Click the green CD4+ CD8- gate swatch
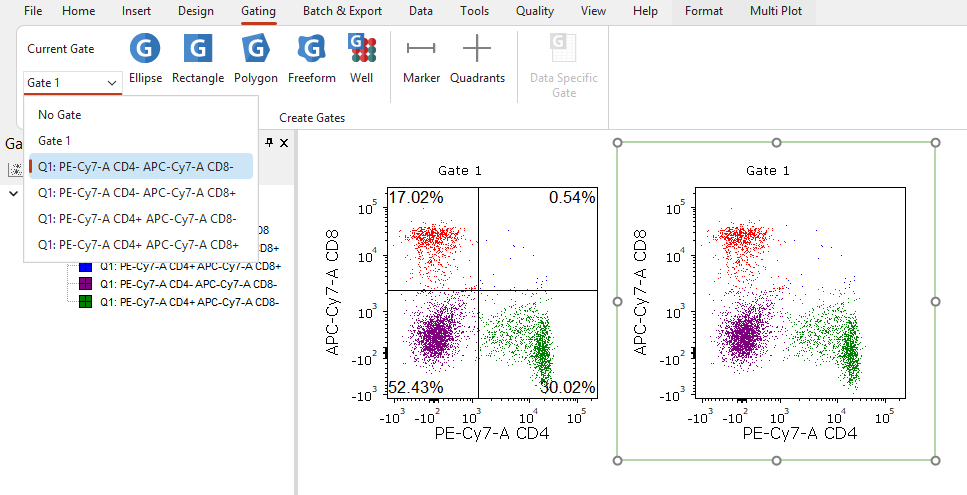The height and width of the screenshot is (495, 967). (85, 301)
